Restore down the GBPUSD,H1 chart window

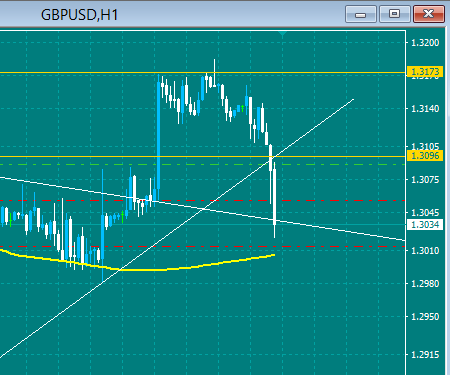(x=395, y=14)
